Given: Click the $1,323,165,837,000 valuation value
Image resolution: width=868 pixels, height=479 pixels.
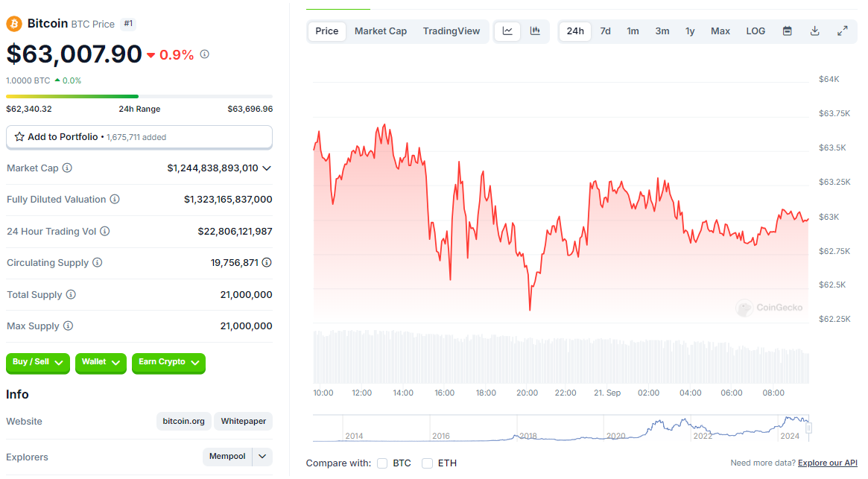Looking at the screenshot, I should [228, 200].
